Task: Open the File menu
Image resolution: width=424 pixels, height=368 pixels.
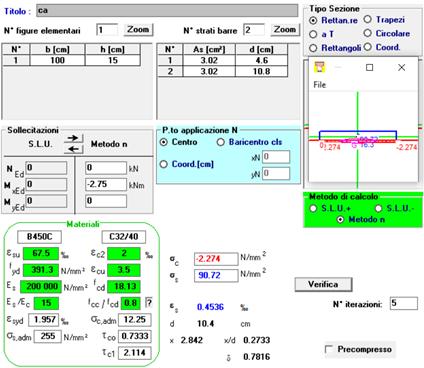Action: pos(319,85)
